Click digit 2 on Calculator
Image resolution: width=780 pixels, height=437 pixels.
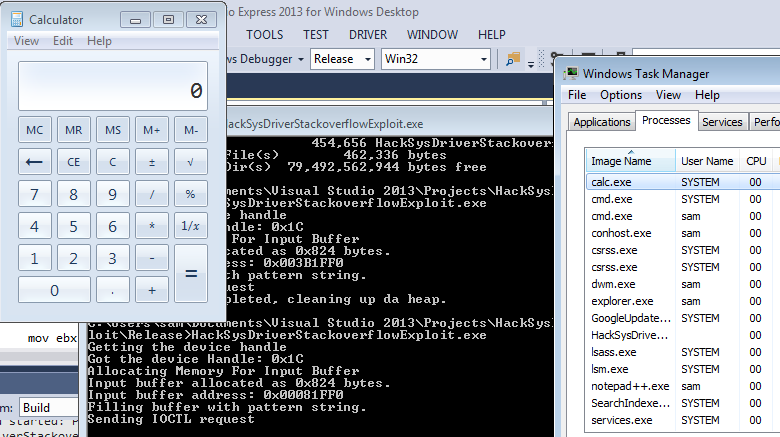[74, 258]
